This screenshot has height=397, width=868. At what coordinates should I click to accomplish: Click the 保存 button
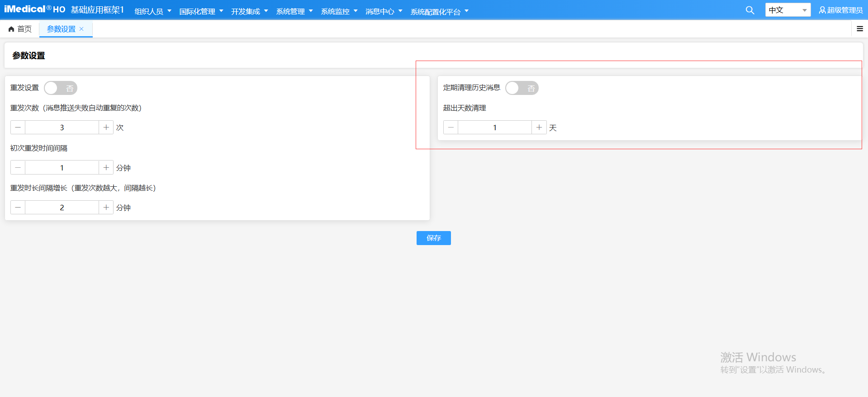tap(433, 238)
